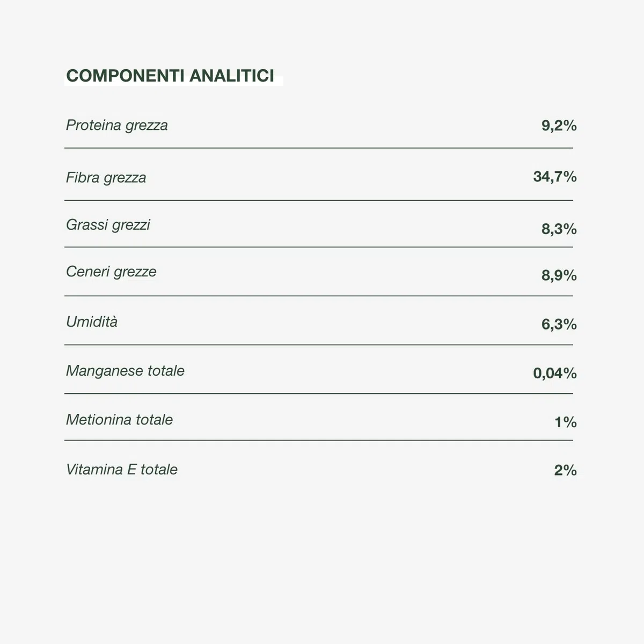Select the Fibra grezza row label
644x644 pixels.
pyautogui.click(x=106, y=178)
